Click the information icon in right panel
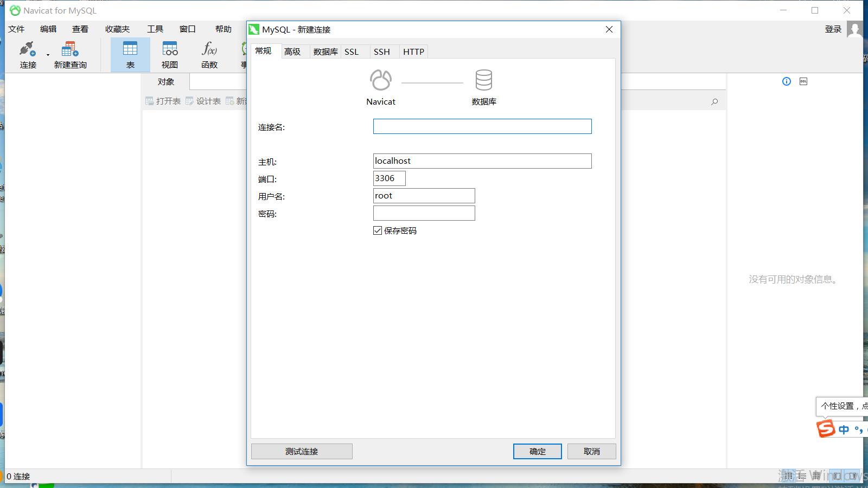Screen dimensions: 868x488 787,81
